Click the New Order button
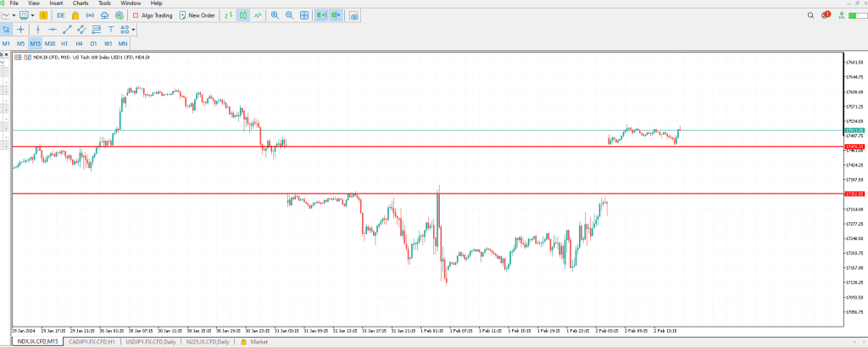Screen dimensions: 868x347 pos(197,15)
